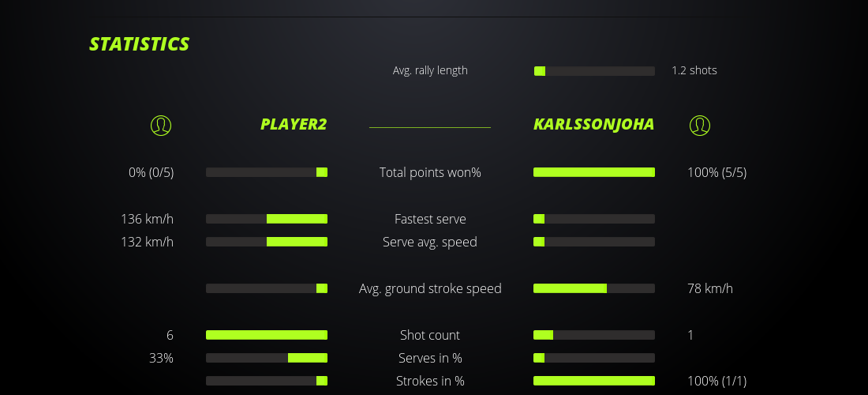Viewport: 868px width, 395px height.
Task: Click the Shot count label
Action: coord(430,335)
